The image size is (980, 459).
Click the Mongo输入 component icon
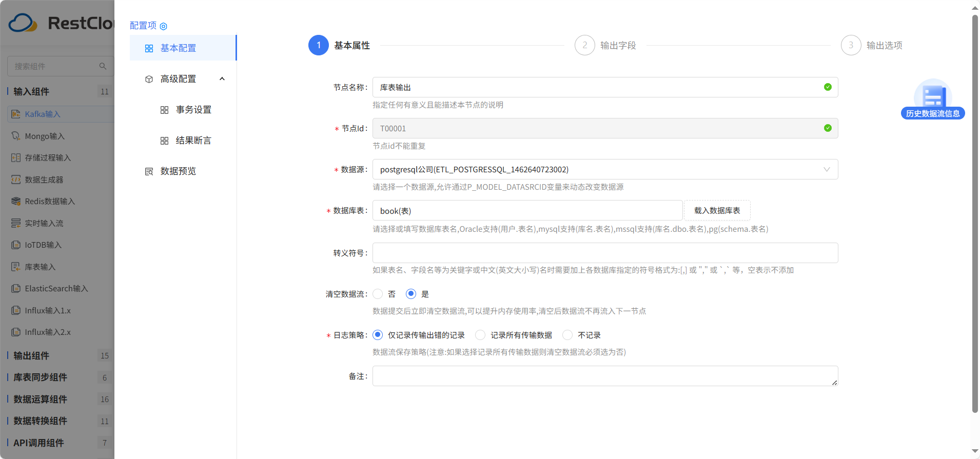(x=16, y=136)
